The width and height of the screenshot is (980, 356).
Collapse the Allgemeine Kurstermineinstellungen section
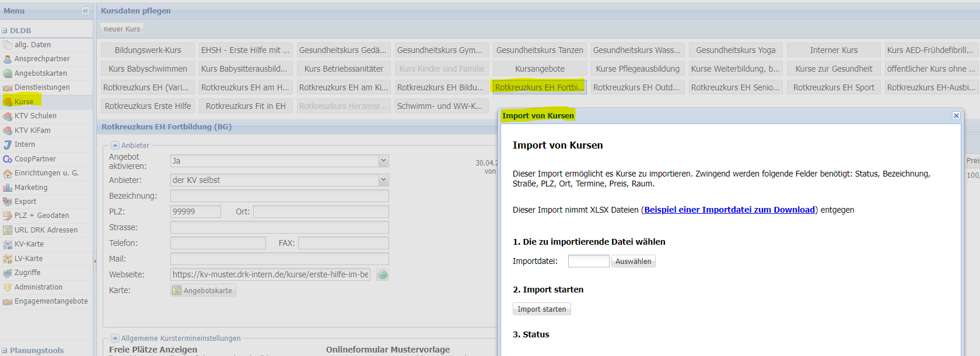click(x=115, y=338)
